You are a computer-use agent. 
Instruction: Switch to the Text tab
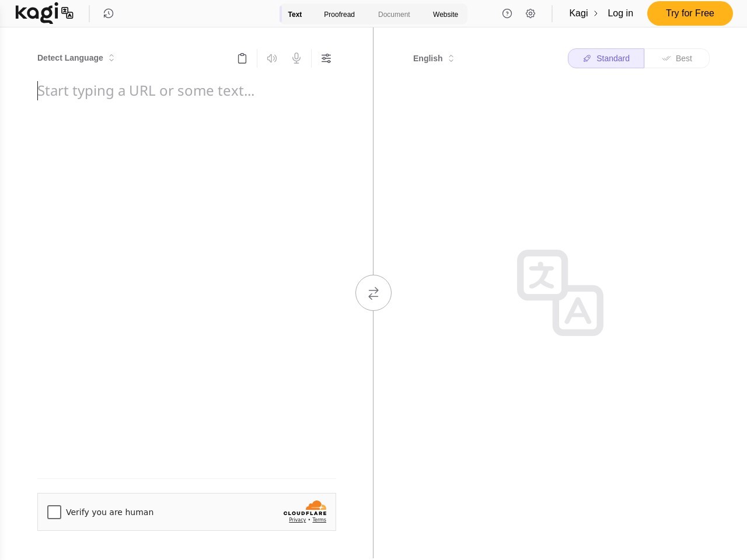tap(295, 14)
